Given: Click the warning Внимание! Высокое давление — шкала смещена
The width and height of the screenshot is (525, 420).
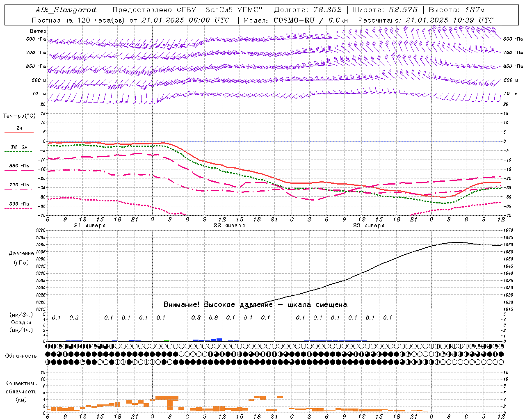Looking at the screenshot, I should pyautogui.click(x=256, y=305).
